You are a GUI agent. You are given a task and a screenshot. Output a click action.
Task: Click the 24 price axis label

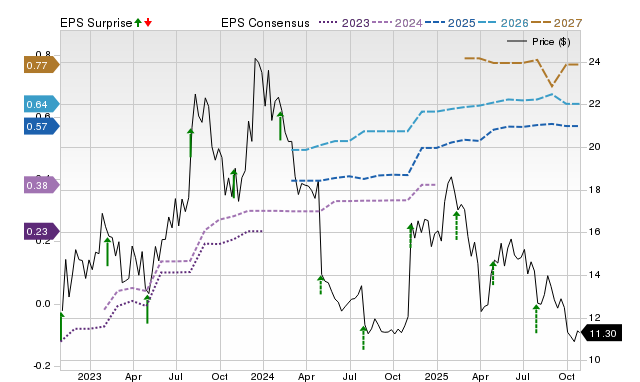(594, 62)
